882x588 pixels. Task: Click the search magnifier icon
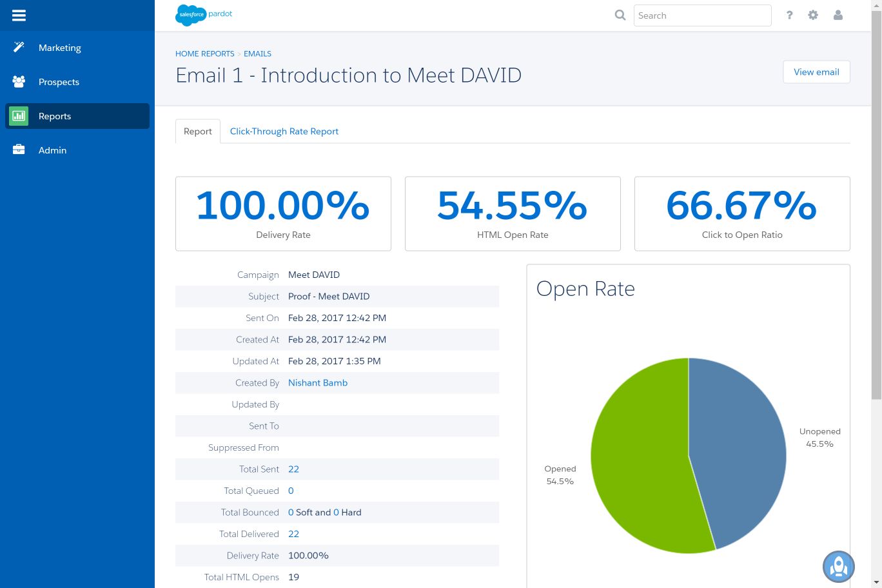(x=620, y=15)
